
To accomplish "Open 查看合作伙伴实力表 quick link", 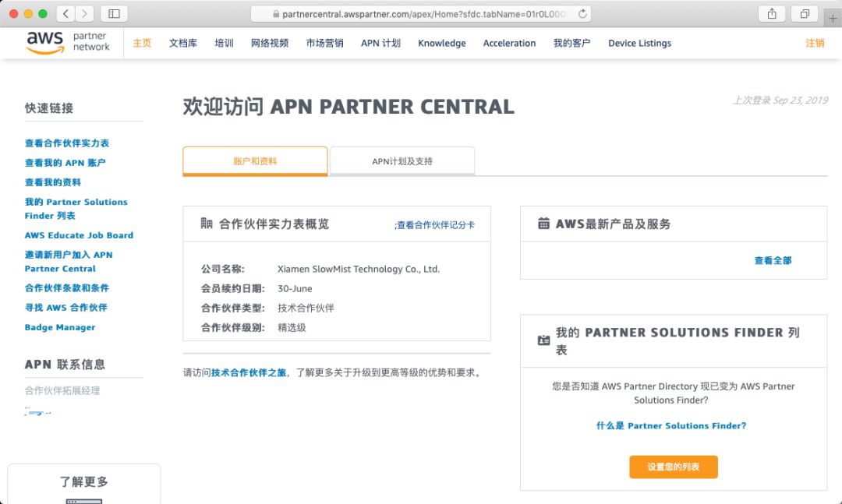I will (66, 143).
